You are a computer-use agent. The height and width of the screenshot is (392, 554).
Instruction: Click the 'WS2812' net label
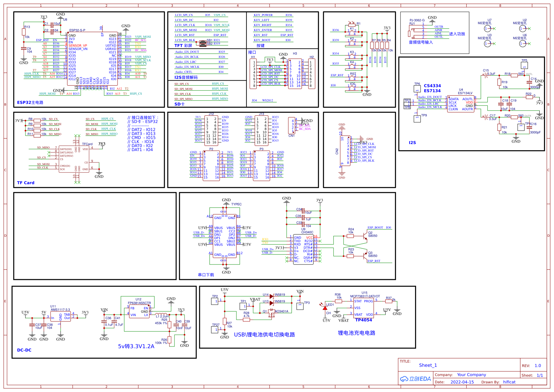(268, 100)
